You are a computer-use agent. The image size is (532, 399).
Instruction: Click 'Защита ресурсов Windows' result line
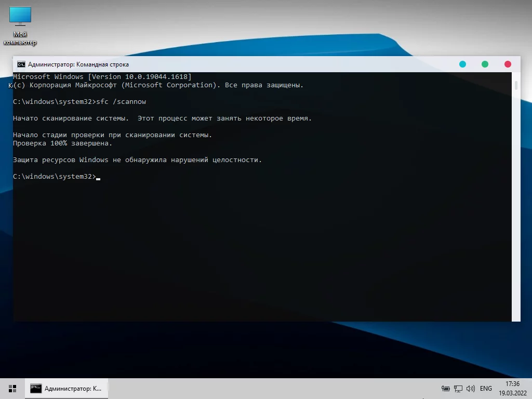pyautogui.click(x=137, y=160)
